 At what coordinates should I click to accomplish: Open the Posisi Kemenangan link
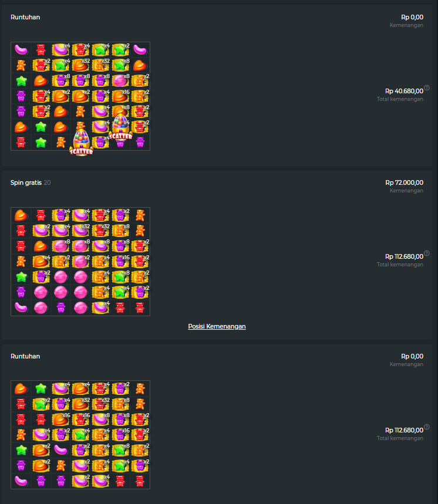tap(217, 326)
